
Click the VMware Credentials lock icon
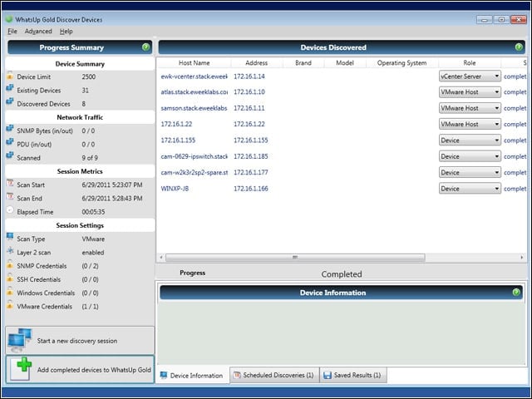click(10, 305)
